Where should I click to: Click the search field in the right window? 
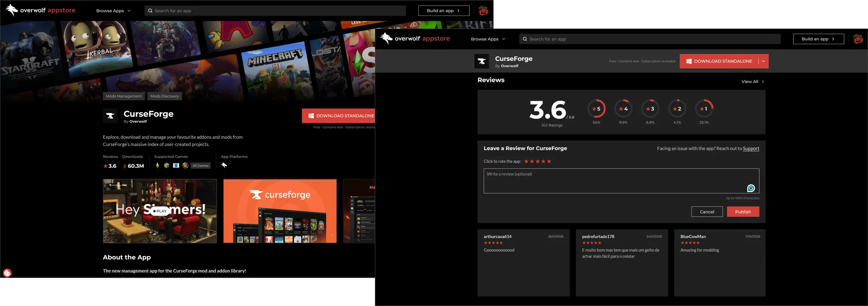tap(650, 39)
